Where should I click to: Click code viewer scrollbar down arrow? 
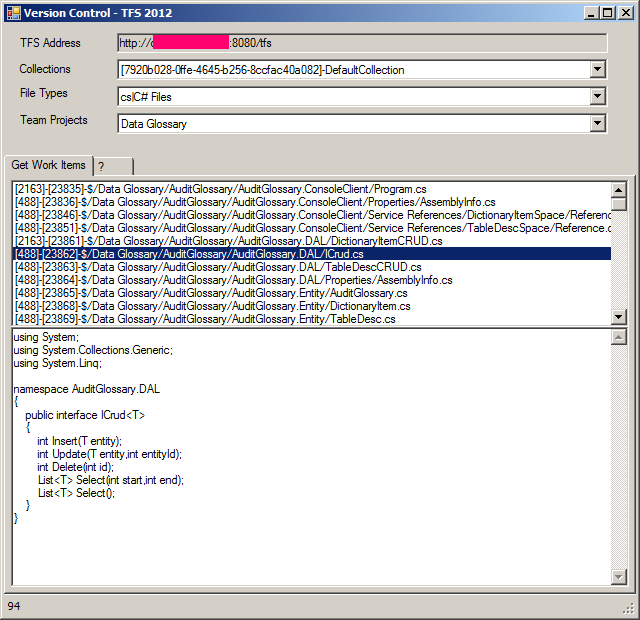(619, 577)
